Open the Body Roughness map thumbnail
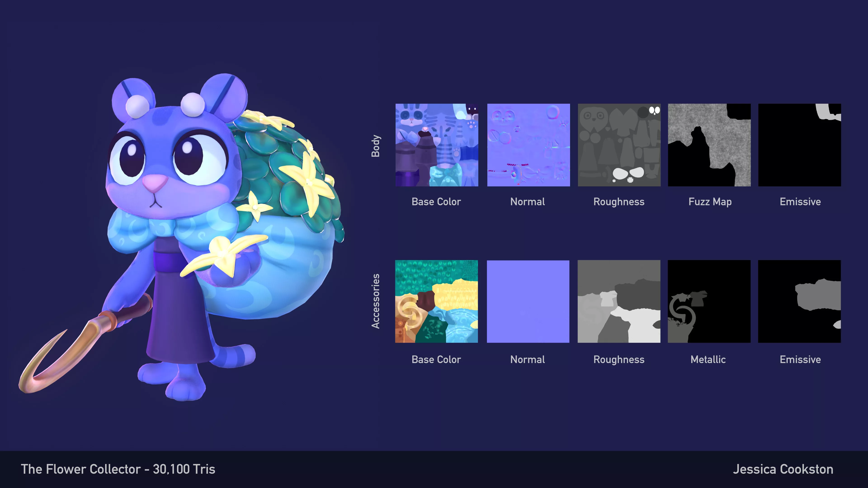This screenshot has height=488, width=868. coord(619,145)
